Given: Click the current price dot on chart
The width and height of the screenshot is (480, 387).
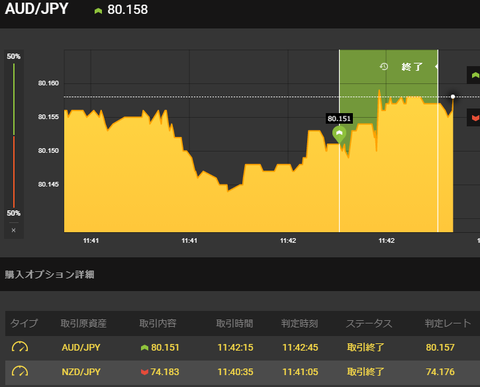Looking at the screenshot, I should coord(453,97).
